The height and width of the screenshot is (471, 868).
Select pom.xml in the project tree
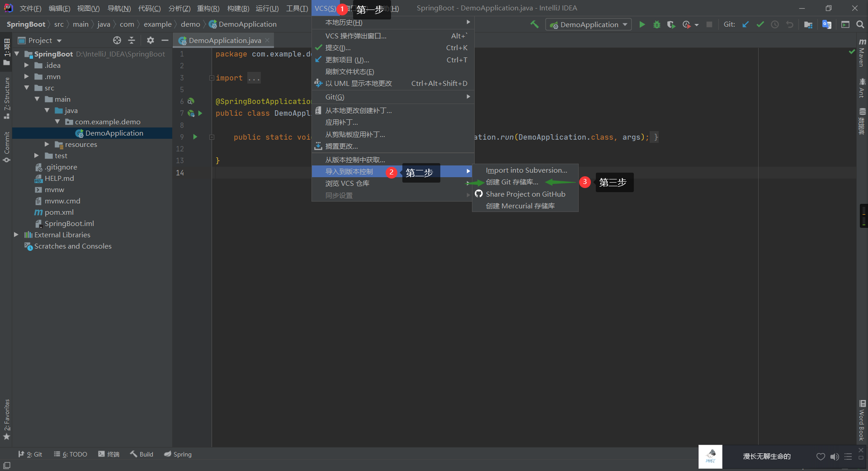59,212
